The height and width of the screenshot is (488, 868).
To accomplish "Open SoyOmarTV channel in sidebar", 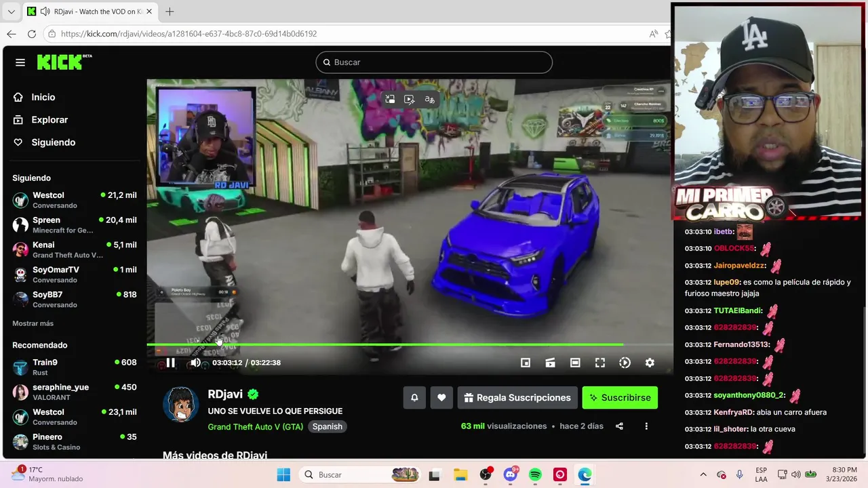I will [75, 274].
